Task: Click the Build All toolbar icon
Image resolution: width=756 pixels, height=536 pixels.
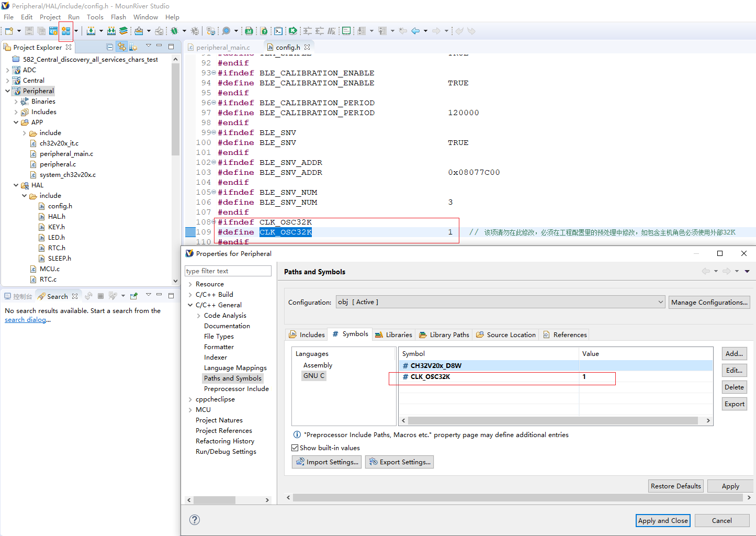Action: (111, 31)
